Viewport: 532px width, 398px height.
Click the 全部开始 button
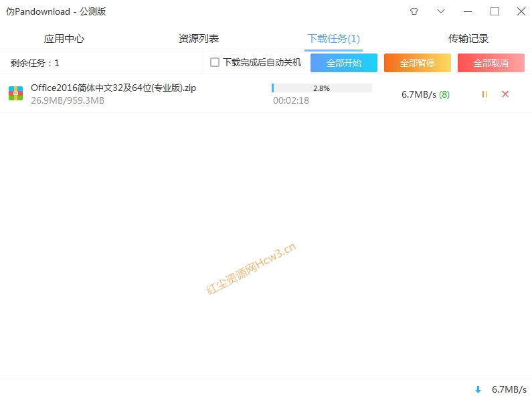pyautogui.click(x=344, y=63)
